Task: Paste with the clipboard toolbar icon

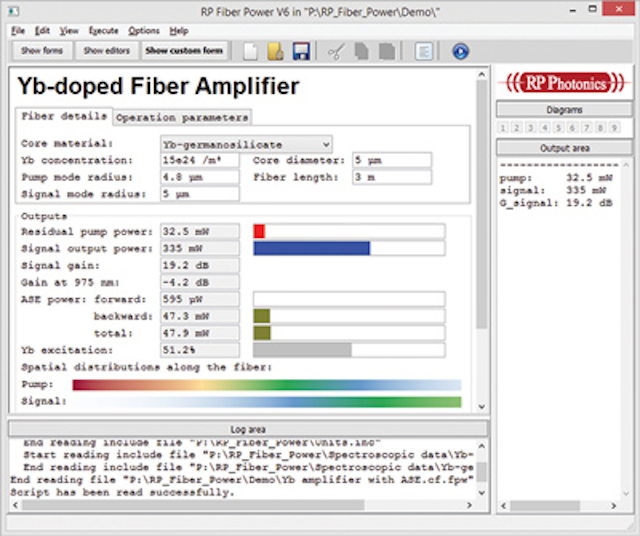Action: coord(387,51)
